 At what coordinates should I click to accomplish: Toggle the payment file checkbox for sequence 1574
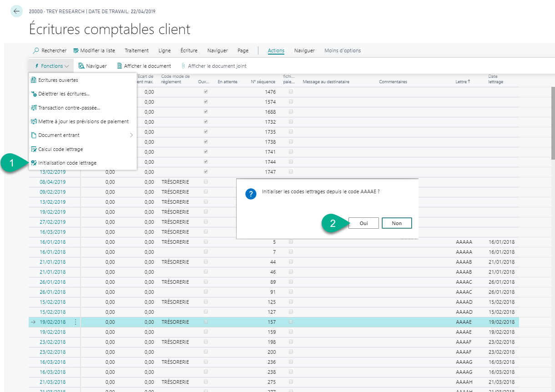point(291,102)
